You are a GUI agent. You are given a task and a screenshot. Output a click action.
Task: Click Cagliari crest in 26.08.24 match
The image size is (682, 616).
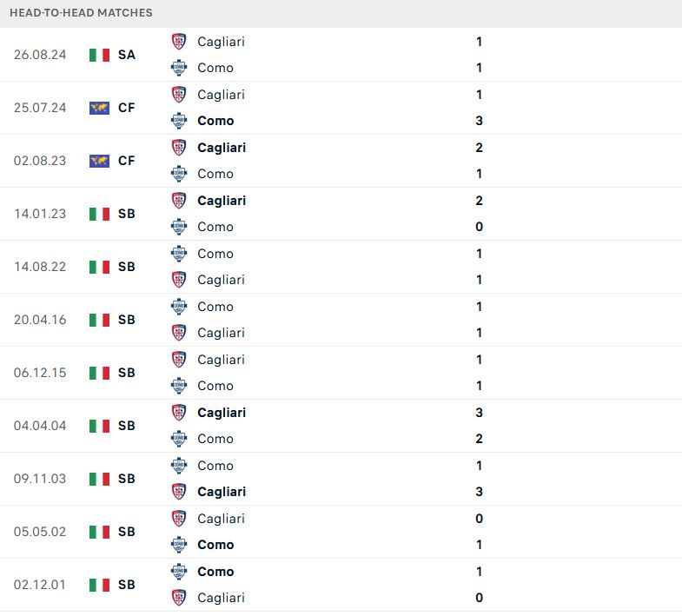coord(179,42)
